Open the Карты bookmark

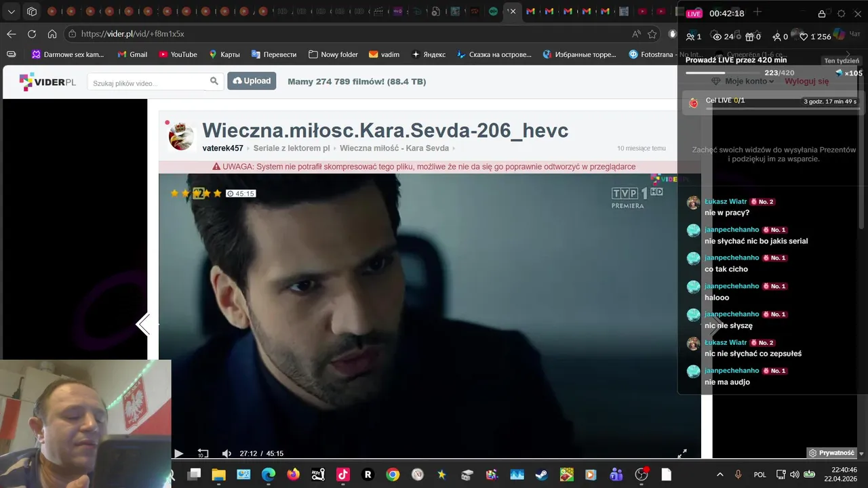click(224, 54)
